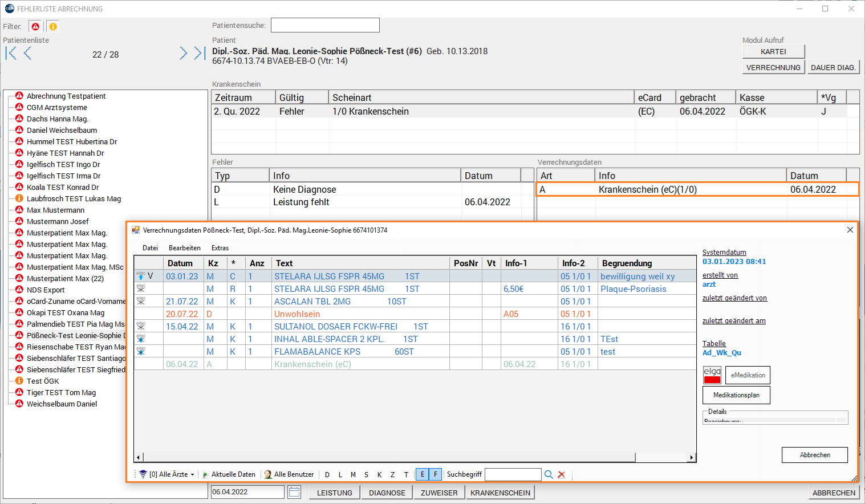The width and height of the screenshot is (865, 504).
Task: Click the Systemdatum link
Action: [724, 252]
